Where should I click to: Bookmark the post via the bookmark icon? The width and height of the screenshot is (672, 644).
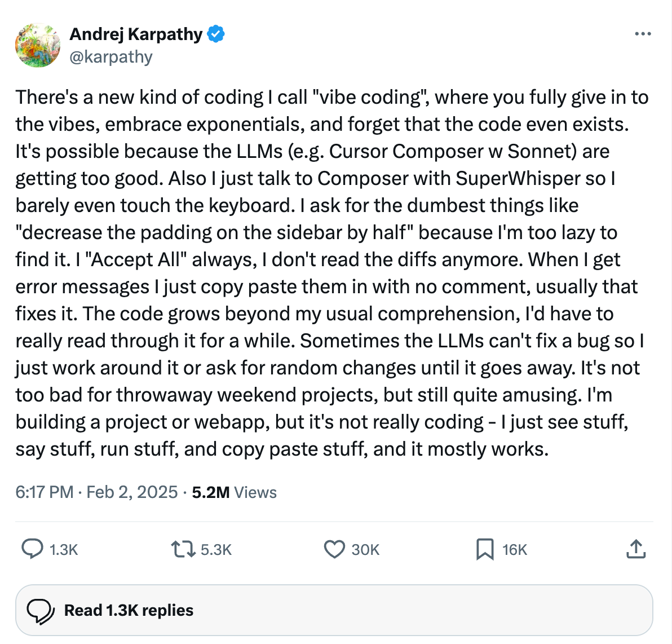[x=486, y=549]
